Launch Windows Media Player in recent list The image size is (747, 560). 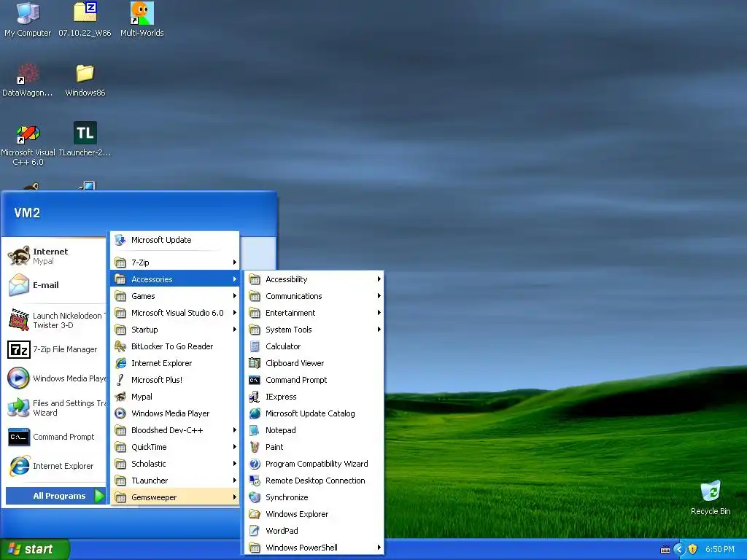pyautogui.click(x=55, y=378)
